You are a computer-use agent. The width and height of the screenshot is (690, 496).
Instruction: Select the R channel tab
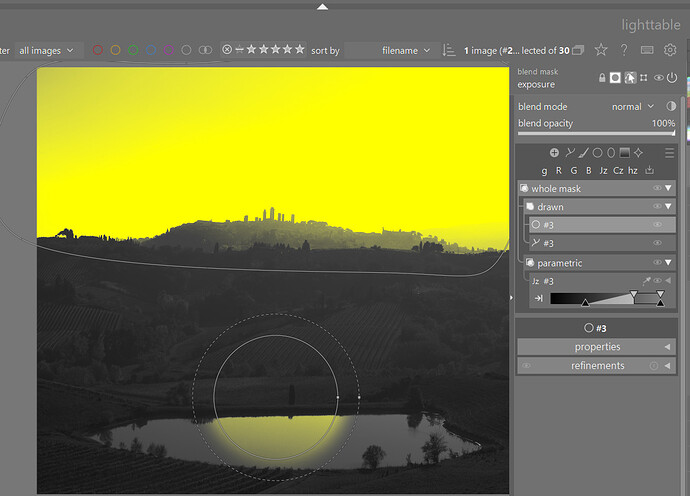pos(559,170)
